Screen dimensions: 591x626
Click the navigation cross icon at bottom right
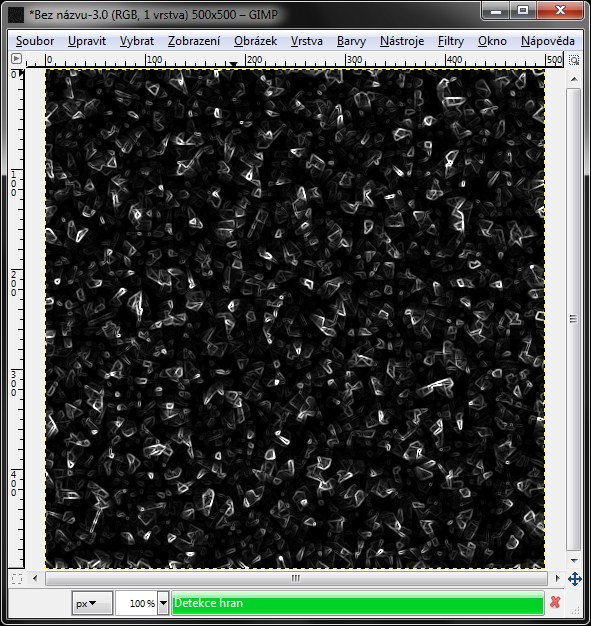coord(574,578)
